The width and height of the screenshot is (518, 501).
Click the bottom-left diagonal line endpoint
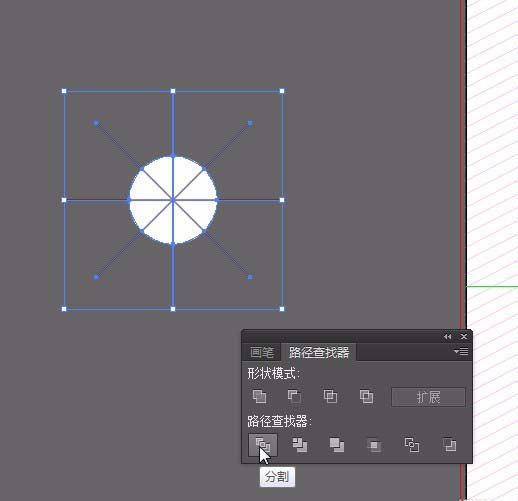(96, 277)
